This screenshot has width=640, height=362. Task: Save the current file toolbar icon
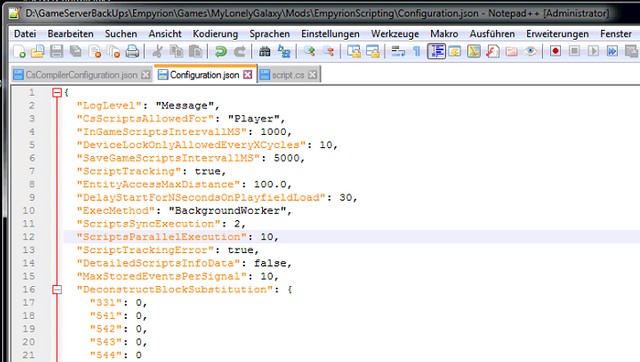[56, 51]
